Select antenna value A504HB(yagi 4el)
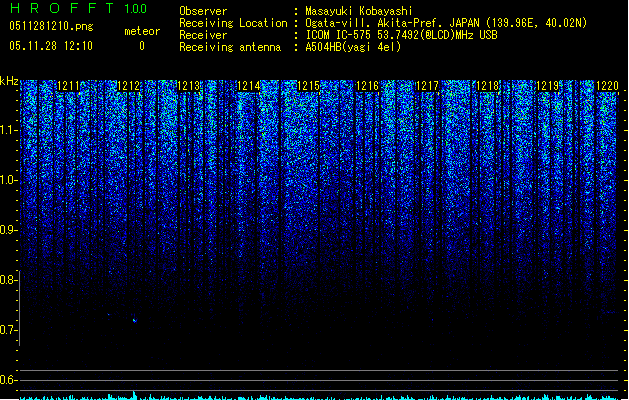Screen dimensions: 629x400 point(353,47)
